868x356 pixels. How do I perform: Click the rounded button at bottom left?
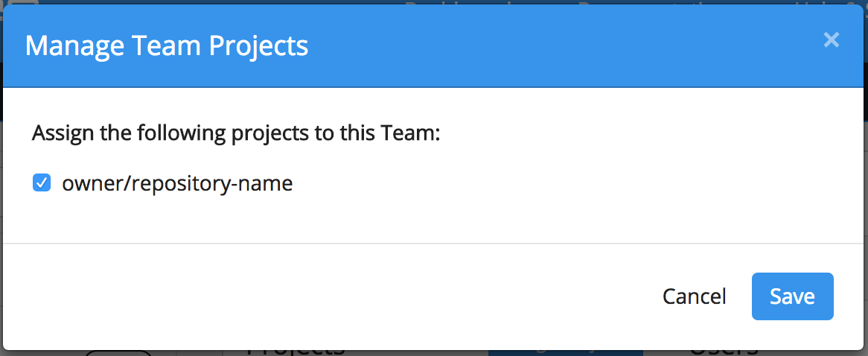118,353
